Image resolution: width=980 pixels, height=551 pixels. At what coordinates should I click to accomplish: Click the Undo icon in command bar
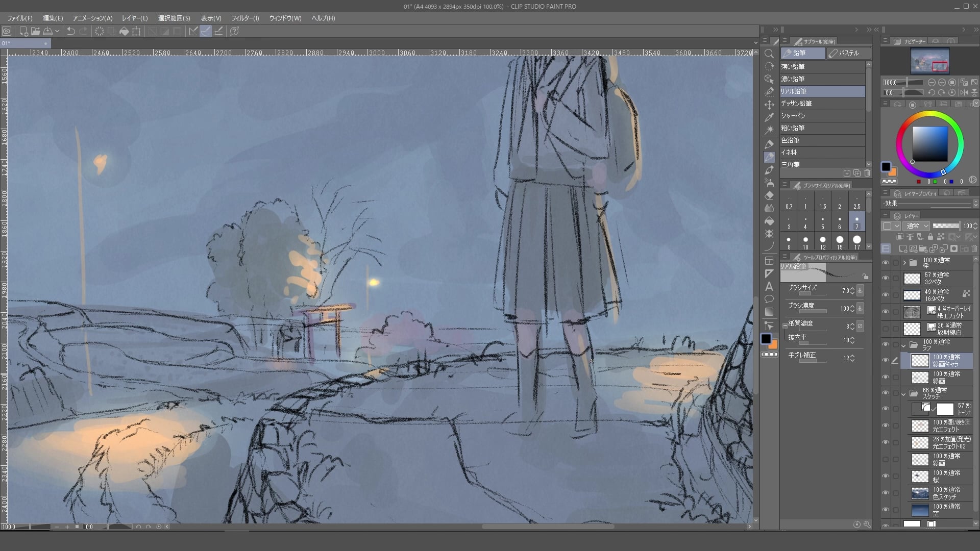click(71, 31)
